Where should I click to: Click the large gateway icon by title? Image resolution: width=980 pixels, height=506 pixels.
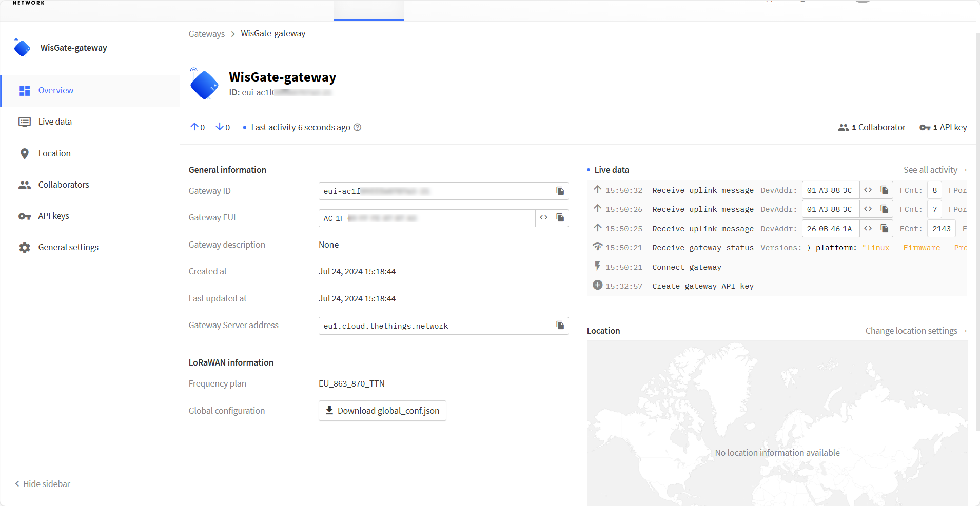[204, 84]
